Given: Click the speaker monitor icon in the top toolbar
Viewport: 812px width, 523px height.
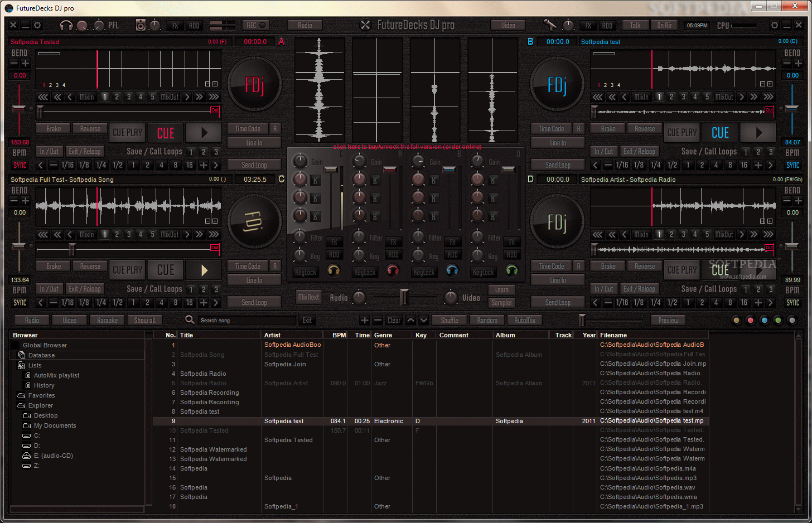Looking at the screenshot, I should click(141, 26).
